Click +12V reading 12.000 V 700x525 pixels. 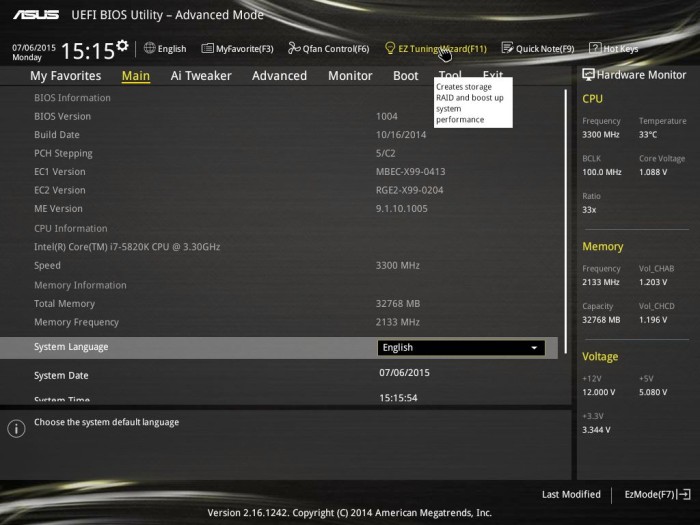[x=599, y=392]
